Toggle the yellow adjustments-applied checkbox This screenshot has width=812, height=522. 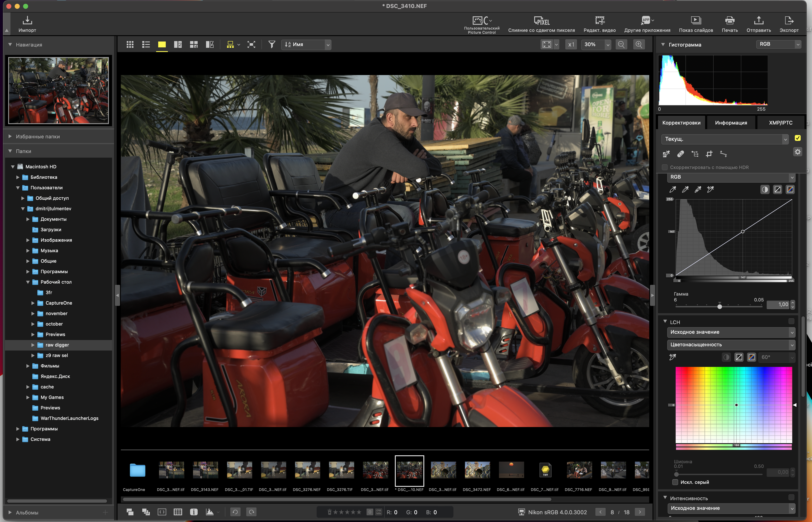click(x=797, y=138)
